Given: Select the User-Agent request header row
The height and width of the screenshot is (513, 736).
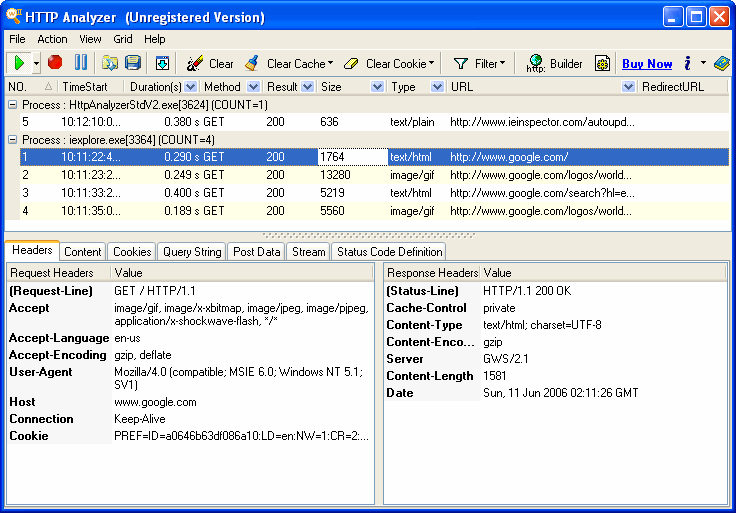Looking at the screenshot, I should tap(191, 378).
